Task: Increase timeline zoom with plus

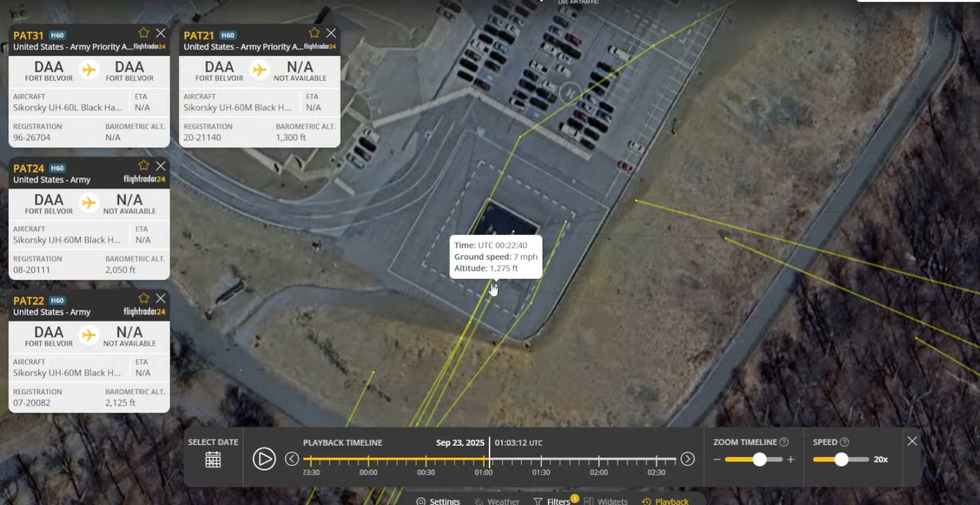Action: [791, 460]
